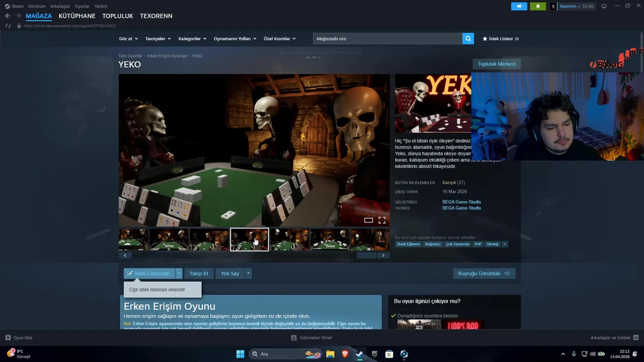Click the Takip Et button
This screenshot has height=362, width=644.
tap(199, 274)
